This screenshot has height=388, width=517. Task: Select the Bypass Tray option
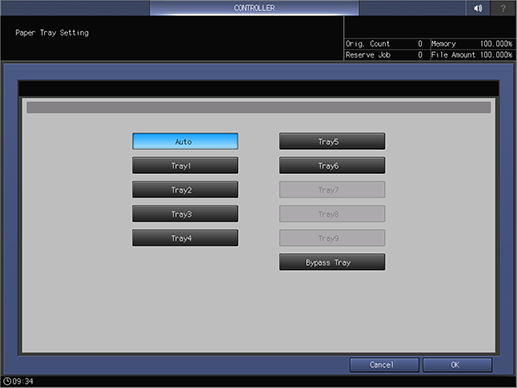click(x=332, y=262)
